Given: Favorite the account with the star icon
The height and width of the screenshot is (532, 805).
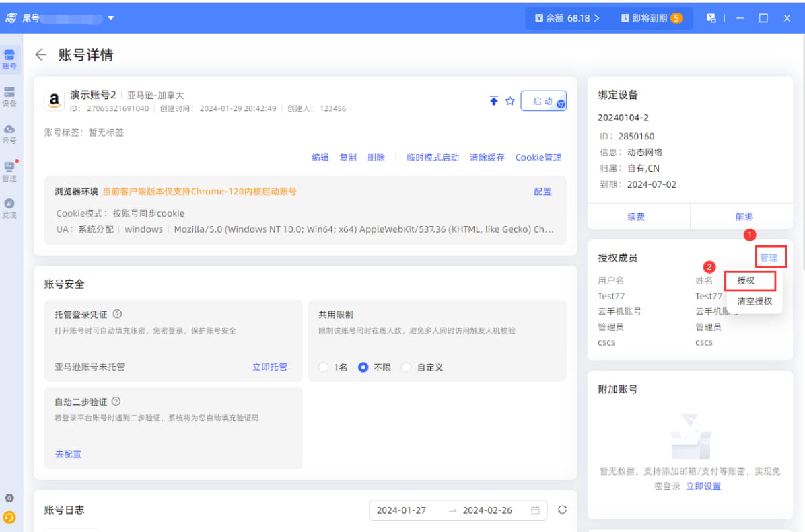Looking at the screenshot, I should coord(510,100).
